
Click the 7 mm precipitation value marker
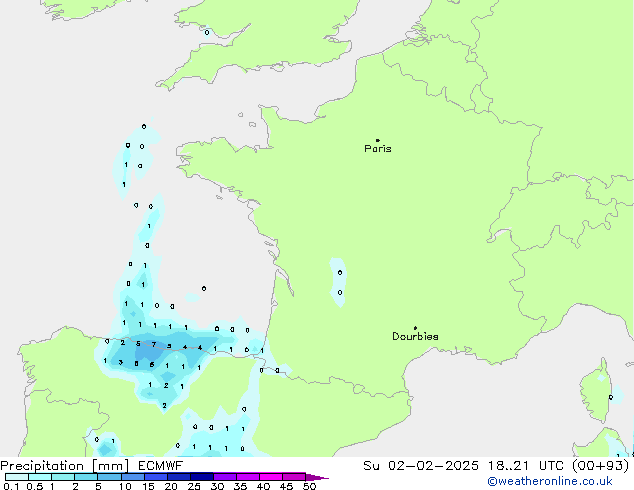(x=153, y=346)
